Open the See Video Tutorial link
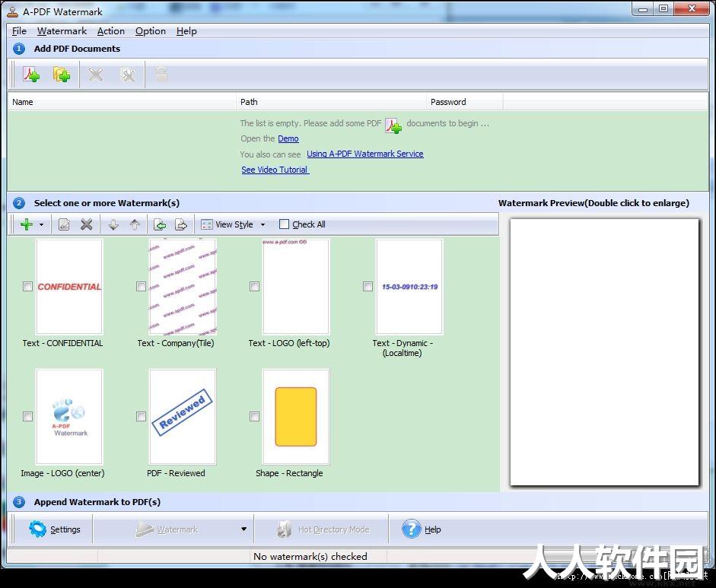This screenshot has width=716, height=588. click(x=275, y=170)
